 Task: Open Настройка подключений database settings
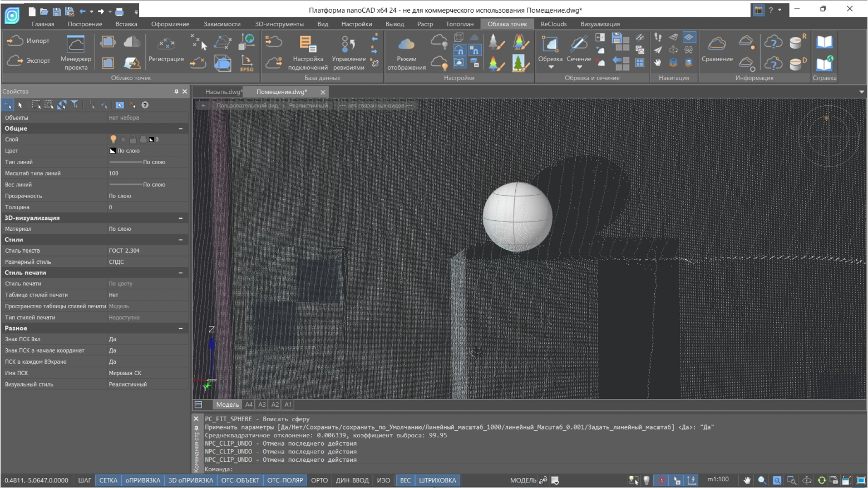coord(307,45)
